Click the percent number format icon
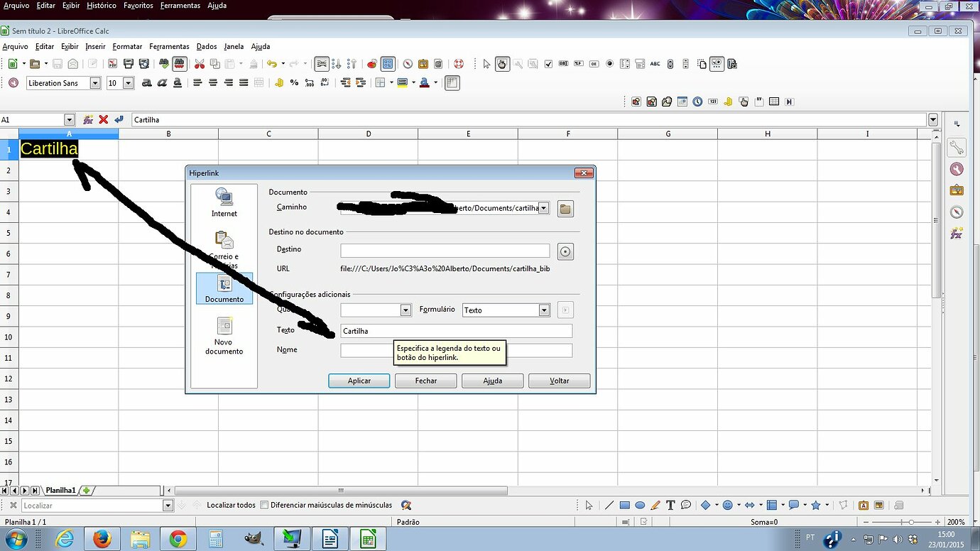Screen dimensions: 980x551 pos(294,83)
